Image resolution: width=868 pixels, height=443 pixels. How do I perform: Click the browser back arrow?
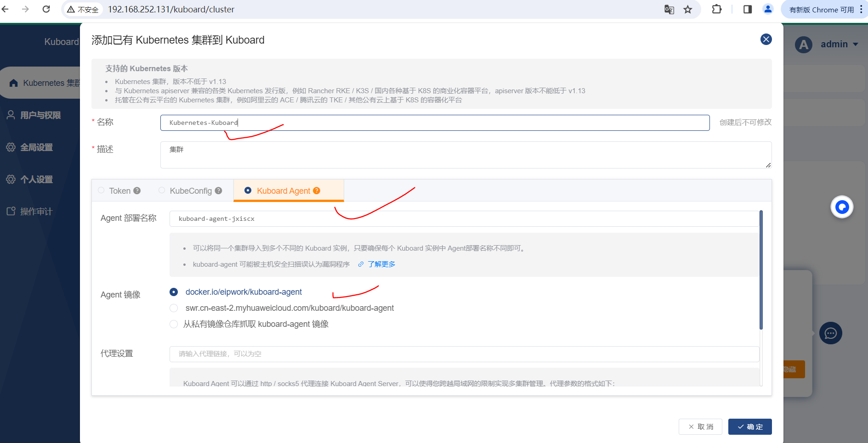coord(5,9)
